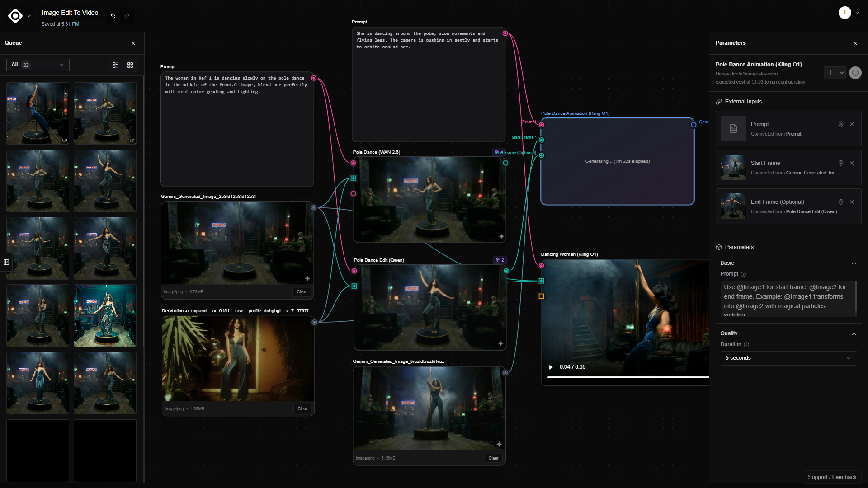The width and height of the screenshot is (868, 488).
Task: Collapse the left sidebar panel icon
Action: [6, 262]
